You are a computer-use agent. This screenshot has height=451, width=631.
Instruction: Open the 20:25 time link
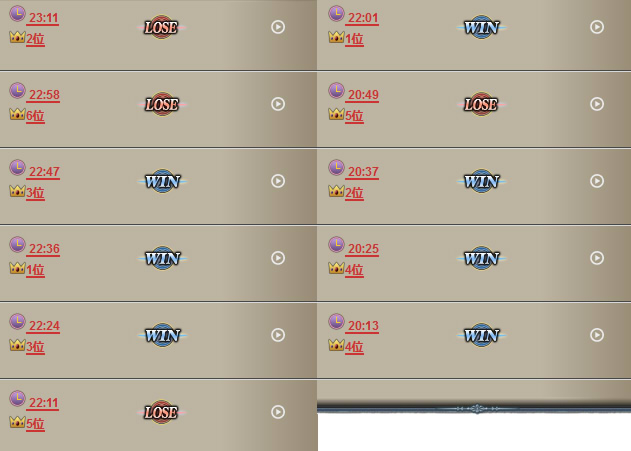pos(363,249)
